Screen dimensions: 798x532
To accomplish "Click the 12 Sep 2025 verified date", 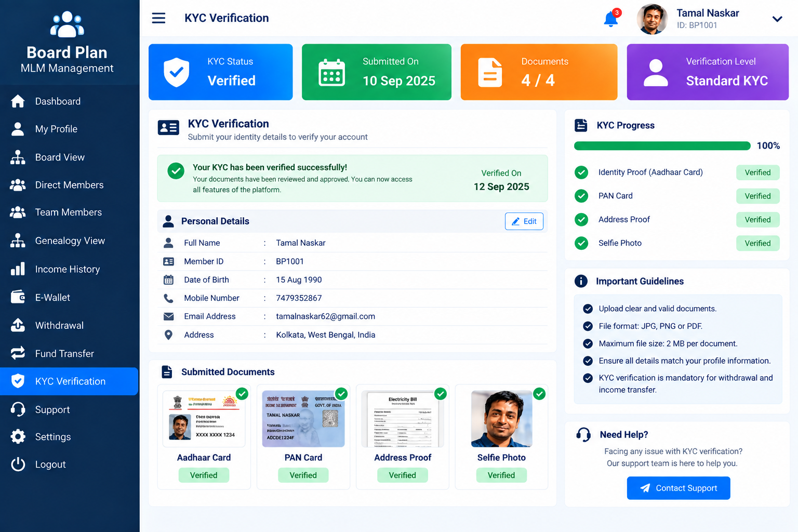I will click(x=501, y=187).
